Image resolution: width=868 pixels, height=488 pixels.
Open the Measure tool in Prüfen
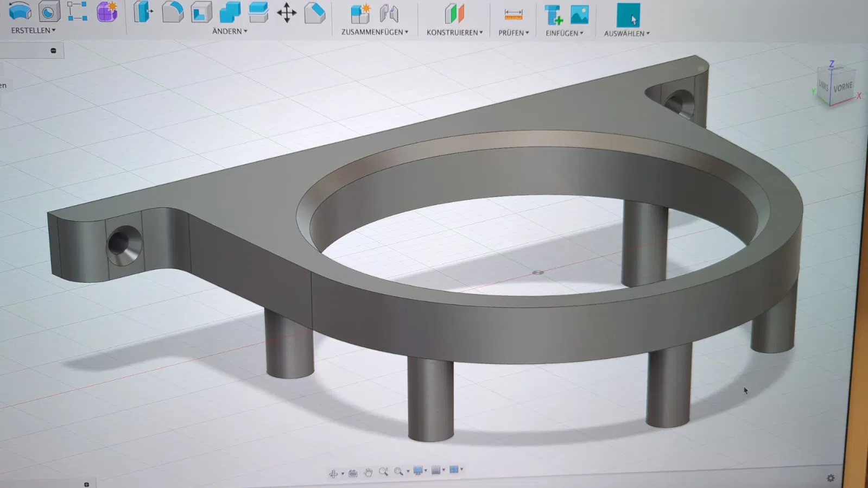pos(513,15)
